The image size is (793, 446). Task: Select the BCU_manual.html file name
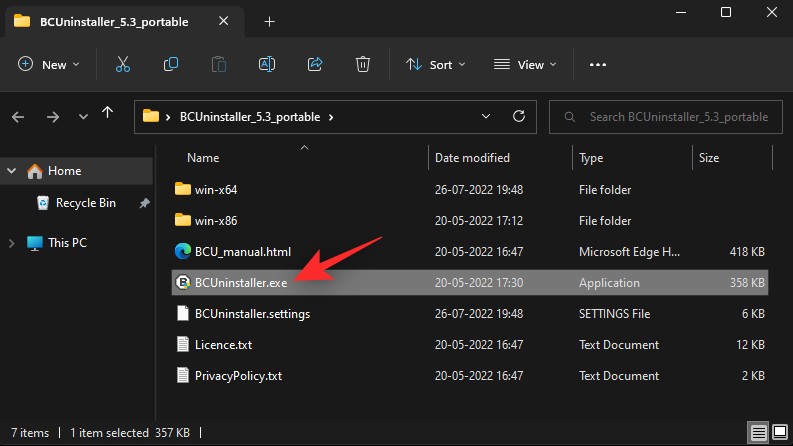click(x=243, y=252)
